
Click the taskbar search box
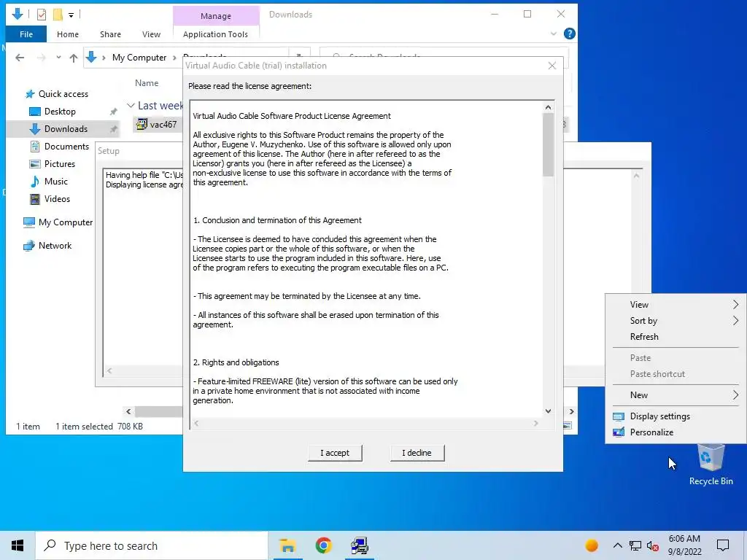[152, 545]
